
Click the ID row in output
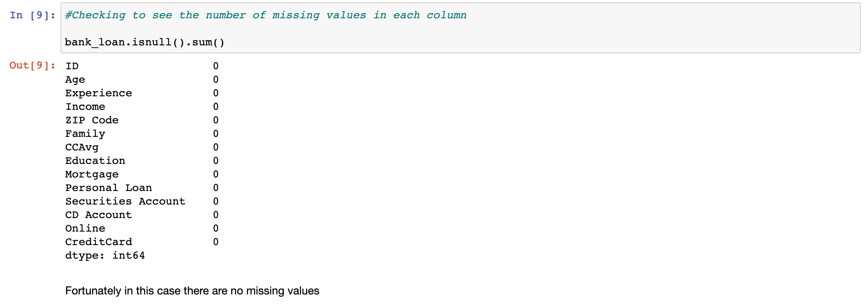pyautogui.click(x=142, y=66)
